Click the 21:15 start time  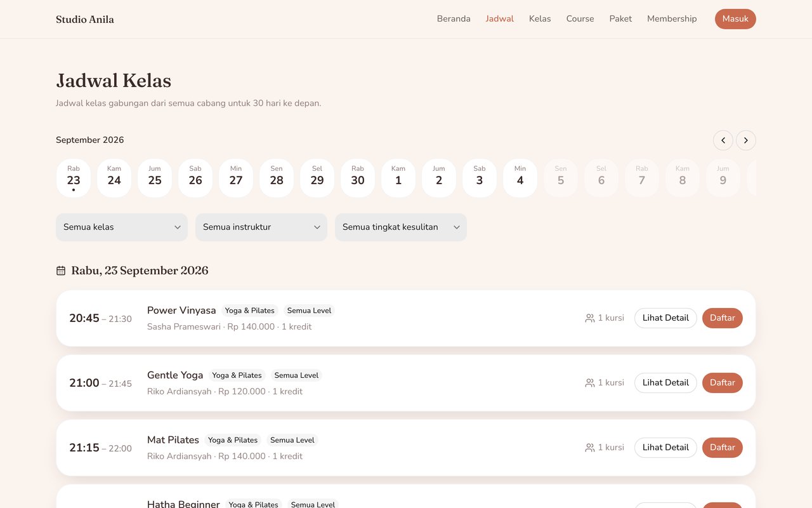point(84,448)
